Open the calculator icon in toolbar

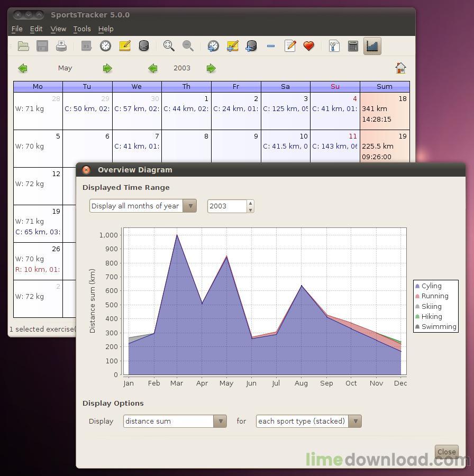(353, 46)
